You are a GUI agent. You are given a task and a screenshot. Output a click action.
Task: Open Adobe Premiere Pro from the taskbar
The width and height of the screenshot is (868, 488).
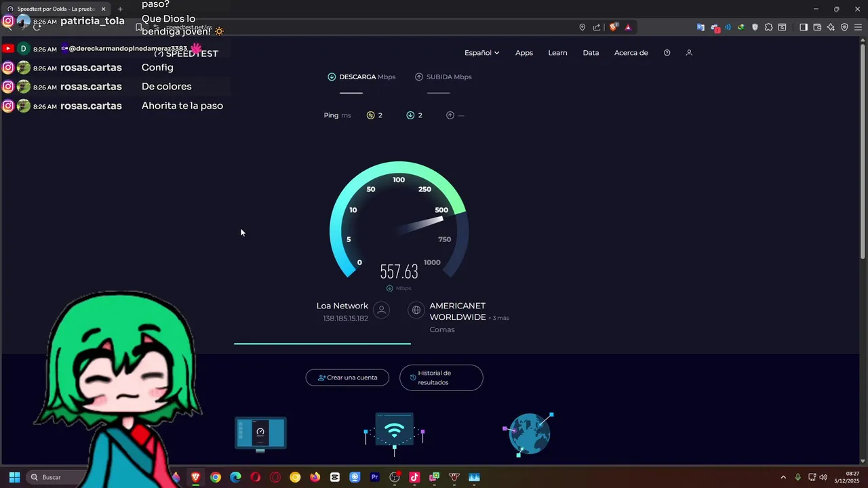(374, 477)
